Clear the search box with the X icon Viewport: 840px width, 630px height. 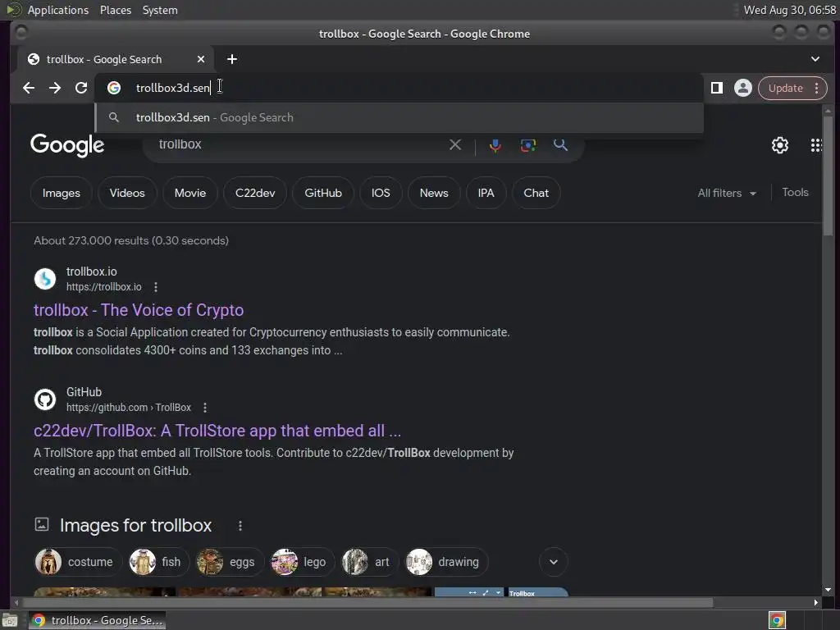[454, 144]
